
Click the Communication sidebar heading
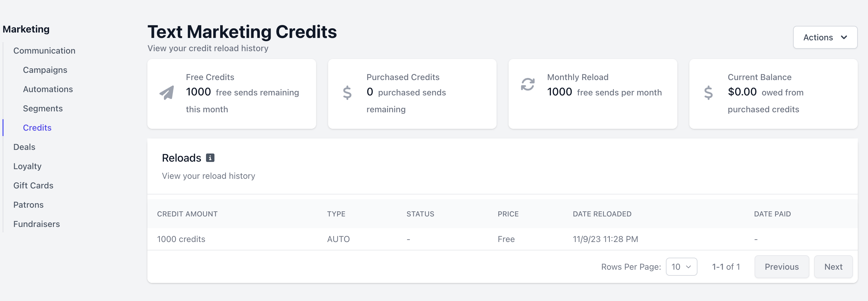[x=44, y=51]
